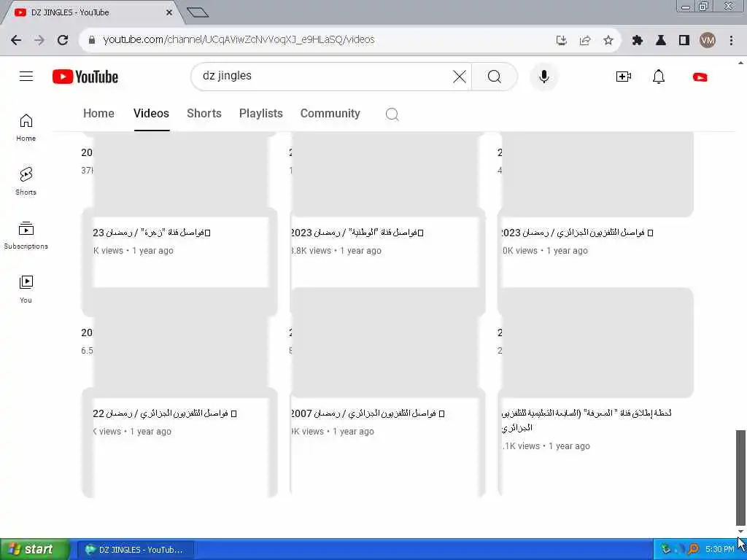Click the orange magnifier system tray icon
The image size is (747, 560).
coord(694,550)
